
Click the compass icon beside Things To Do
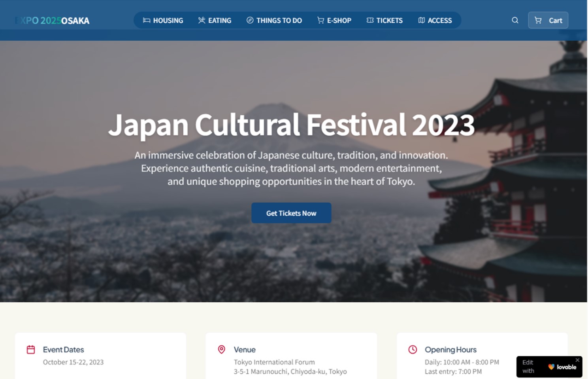250,20
